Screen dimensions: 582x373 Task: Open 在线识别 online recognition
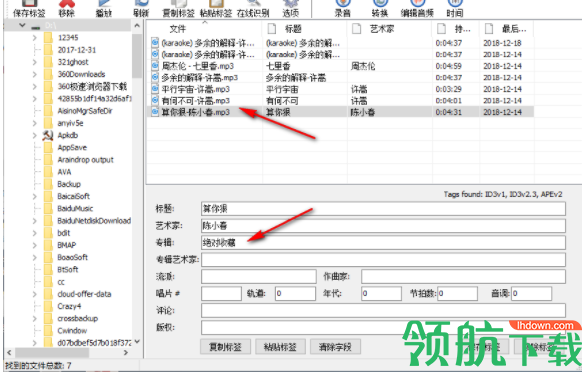click(x=253, y=9)
